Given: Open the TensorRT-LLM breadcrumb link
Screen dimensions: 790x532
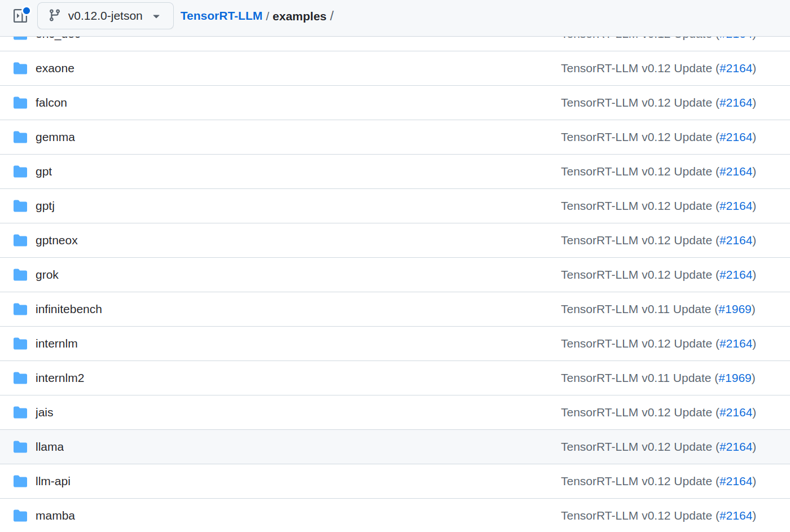Looking at the screenshot, I should (x=221, y=16).
